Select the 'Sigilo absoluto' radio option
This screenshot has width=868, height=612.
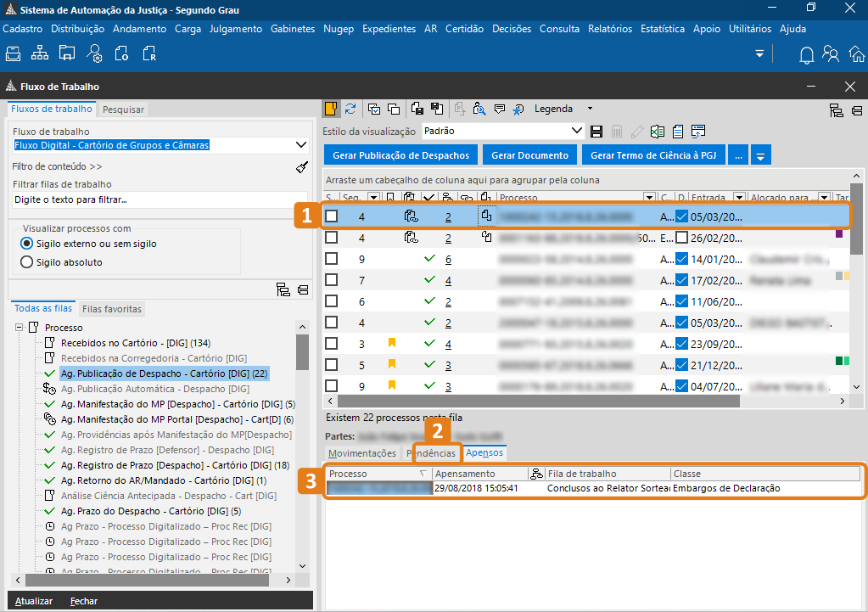[x=26, y=262]
